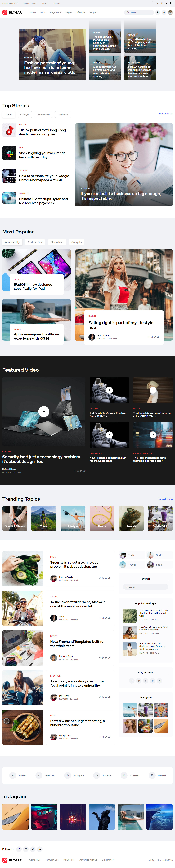Play 'The 1 tool that helps remote' video
This screenshot has height=868, width=175.
153,435
